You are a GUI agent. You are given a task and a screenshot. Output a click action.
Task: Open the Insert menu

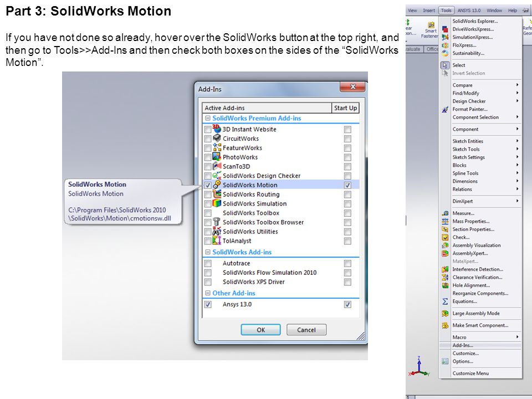[429, 11]
